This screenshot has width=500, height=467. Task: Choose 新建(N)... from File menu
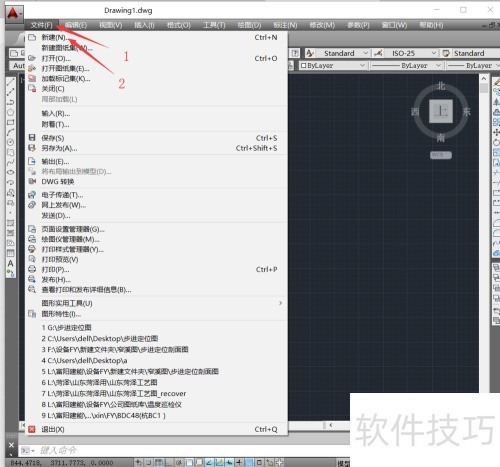[x=156, y=37]
